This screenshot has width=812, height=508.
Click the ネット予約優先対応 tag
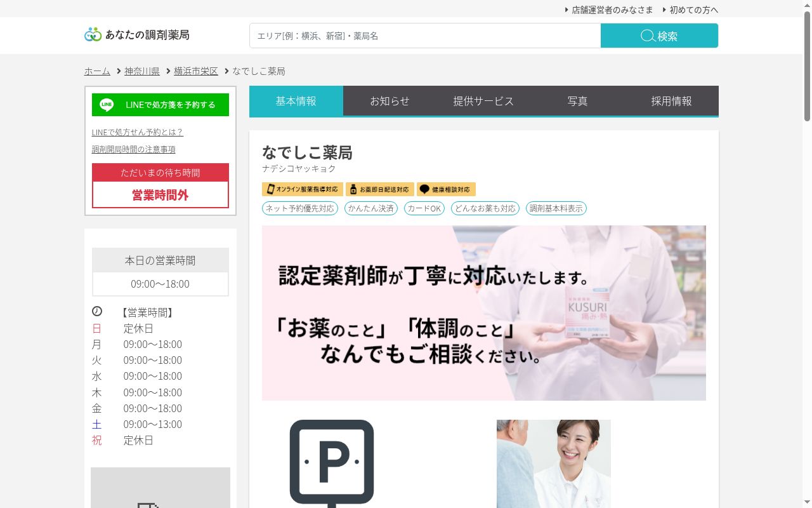coord(299,208)
